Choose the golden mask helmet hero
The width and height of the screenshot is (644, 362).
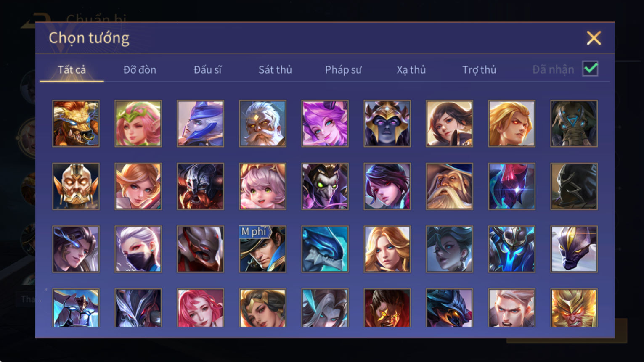point(76,186)
